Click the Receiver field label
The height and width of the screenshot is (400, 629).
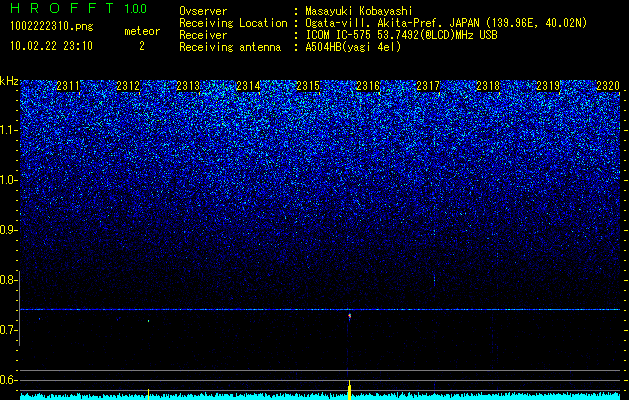click(203, 35)
